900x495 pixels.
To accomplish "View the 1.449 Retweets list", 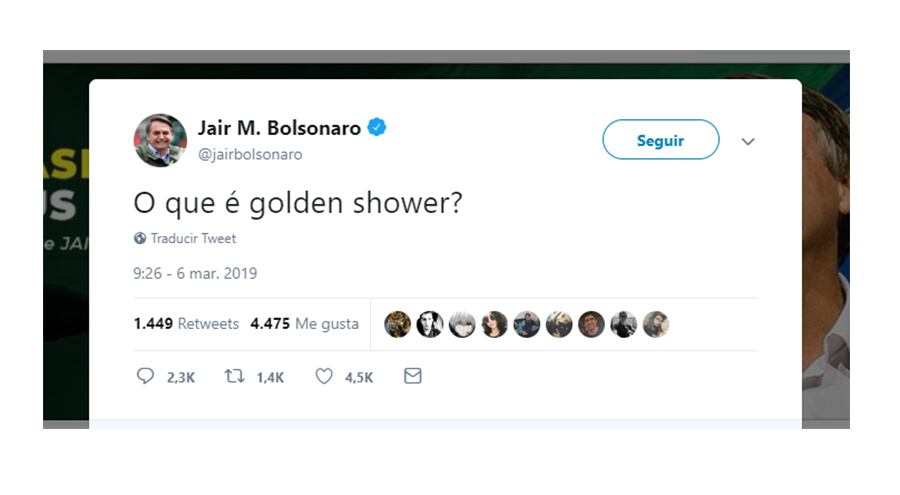I will (186, 324).
